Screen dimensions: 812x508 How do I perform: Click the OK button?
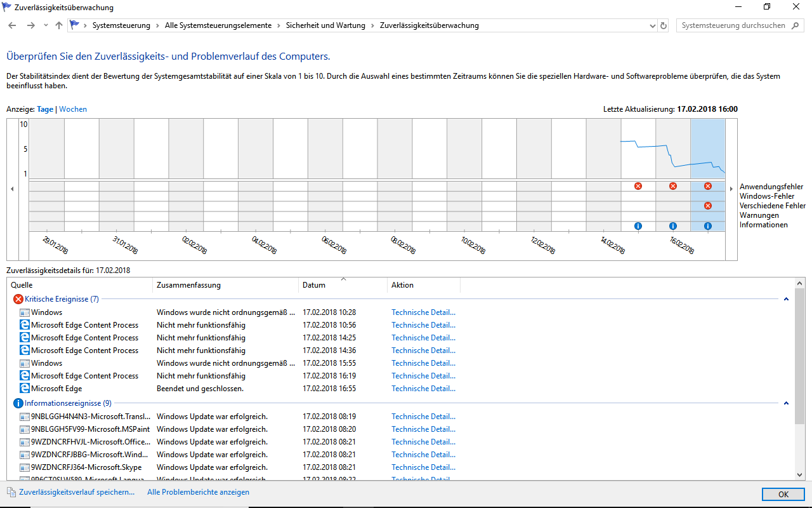[x=783, y=495]
